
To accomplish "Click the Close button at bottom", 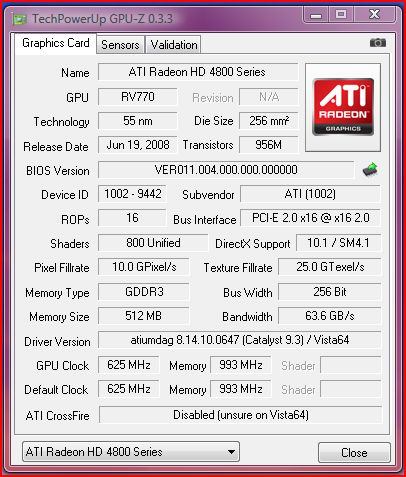I will click(x=354, y=452).
